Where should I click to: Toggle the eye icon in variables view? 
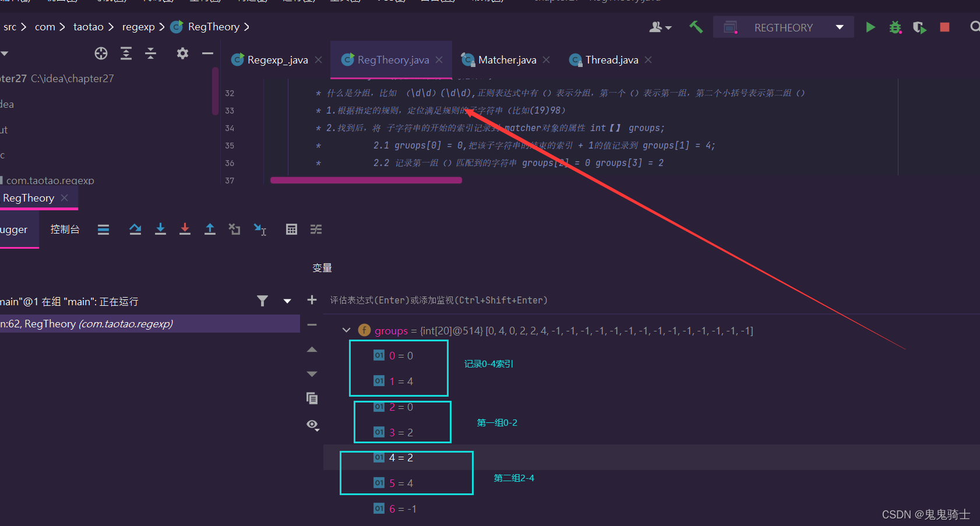(312, 425)
